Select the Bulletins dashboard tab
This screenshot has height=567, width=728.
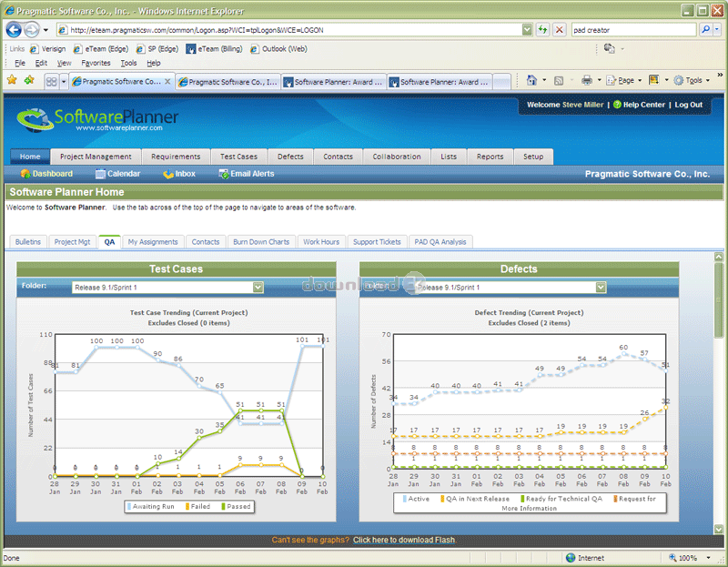28,242
